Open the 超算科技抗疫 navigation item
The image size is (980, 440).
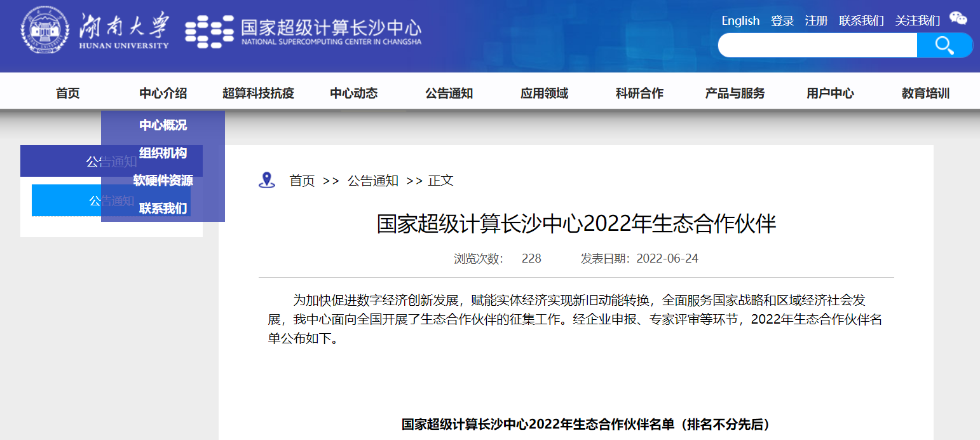(x=258, y=93)
